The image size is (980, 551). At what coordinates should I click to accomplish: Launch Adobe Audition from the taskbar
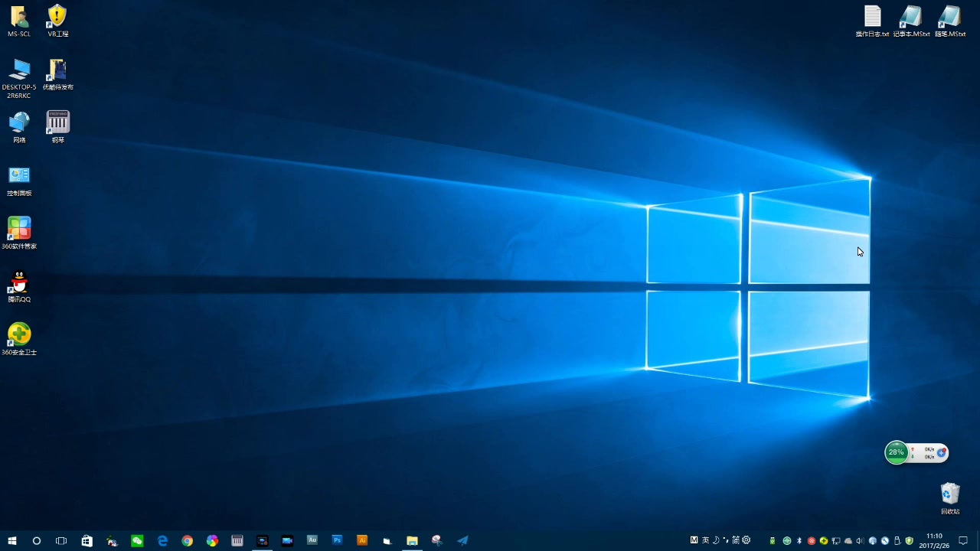click(312, 540)
